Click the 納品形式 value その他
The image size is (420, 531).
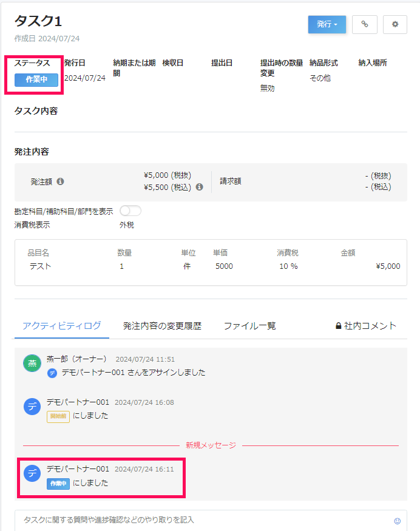coord(320,78)
